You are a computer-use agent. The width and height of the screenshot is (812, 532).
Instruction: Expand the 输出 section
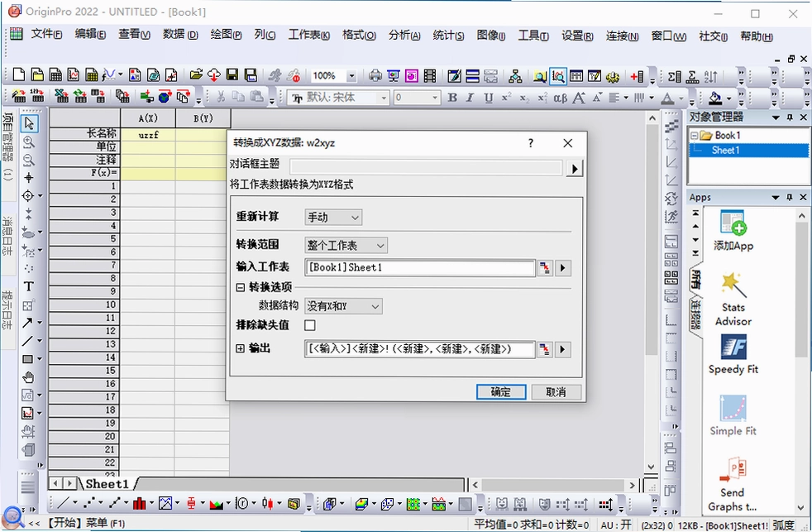(x=241, y=348)
